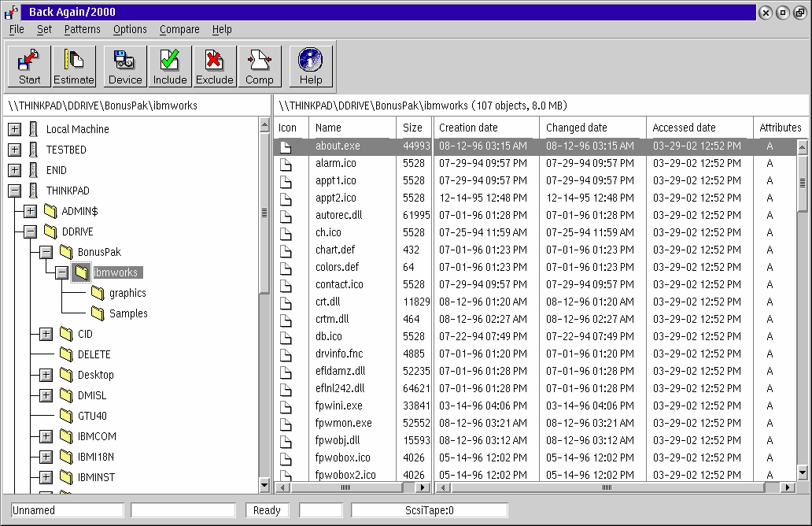Image resolution: width=812 pixels, height=526 pixels.
Task: Open the Patterns menu
Action: tap(83, 30)
